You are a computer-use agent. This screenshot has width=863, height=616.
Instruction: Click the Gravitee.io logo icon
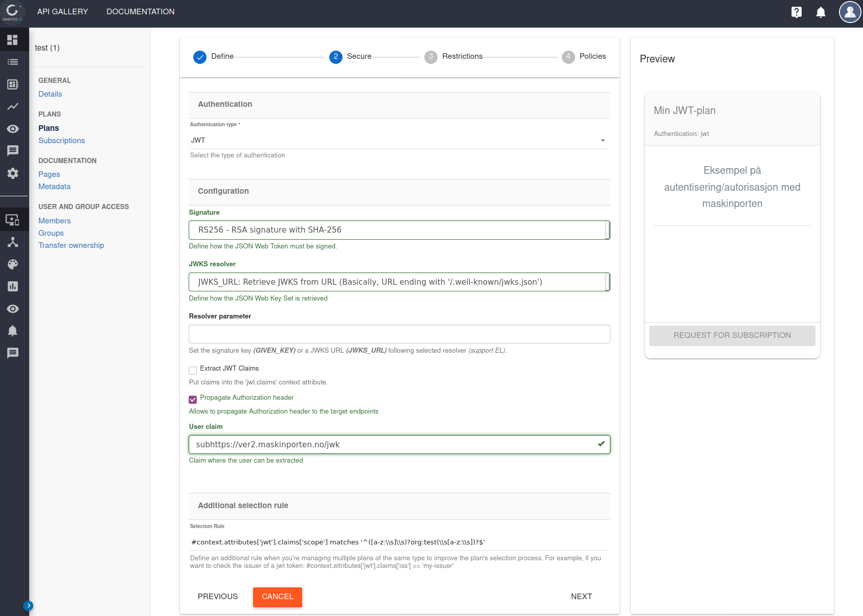pyautogui.click(x=12, y=12)
